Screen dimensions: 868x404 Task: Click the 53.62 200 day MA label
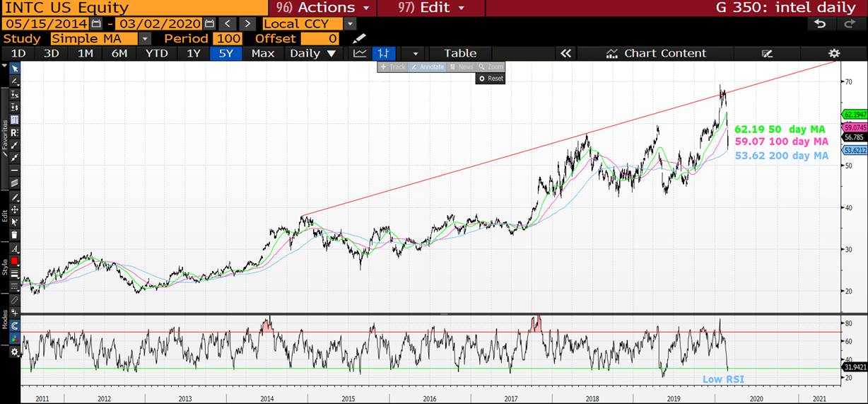tap(782, 156)
